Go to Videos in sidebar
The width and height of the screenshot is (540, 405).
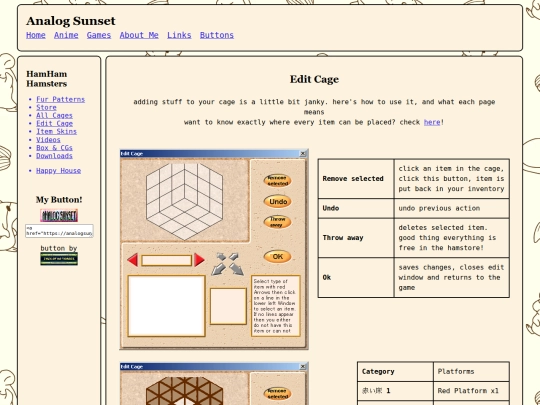point(48,139)
